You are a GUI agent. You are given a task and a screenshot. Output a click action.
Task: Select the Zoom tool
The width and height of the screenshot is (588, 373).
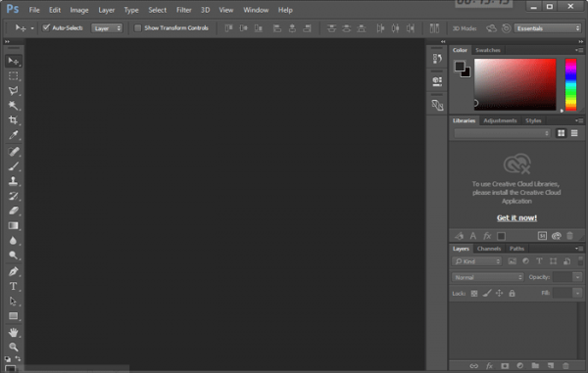point(14,347)
